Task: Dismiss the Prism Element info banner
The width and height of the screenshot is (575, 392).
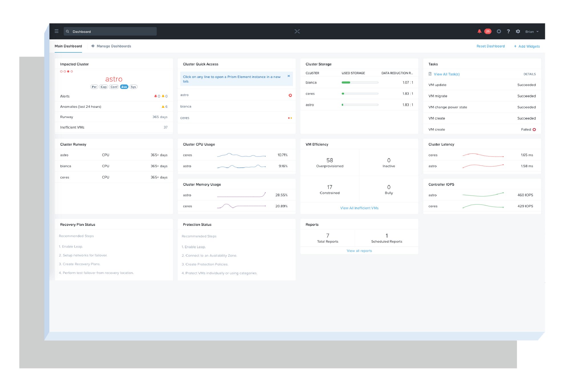Action: coord(289,76)
